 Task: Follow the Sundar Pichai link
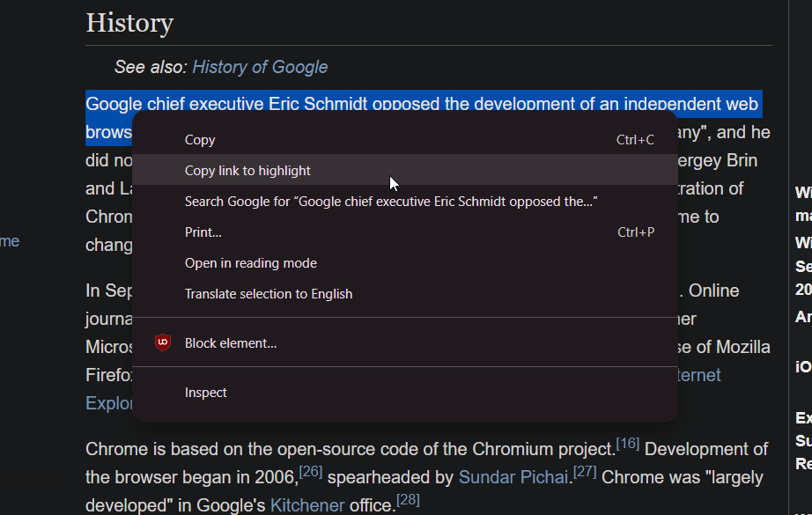[513, 477]
